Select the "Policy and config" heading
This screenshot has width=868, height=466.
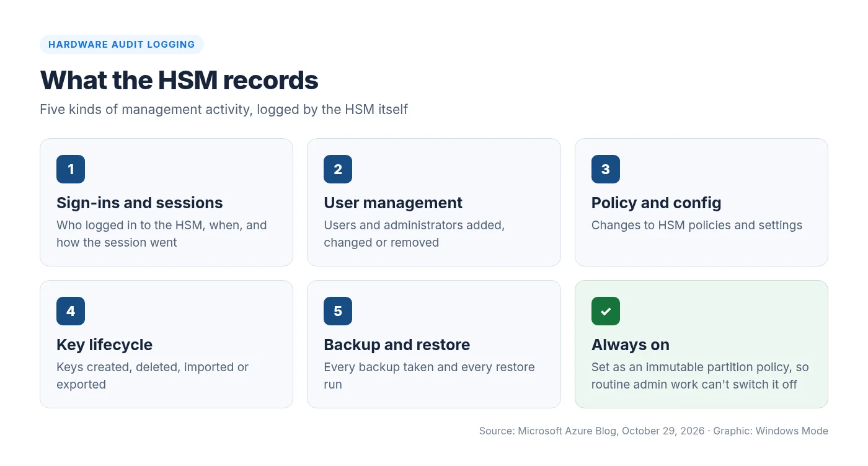[657, 203]
